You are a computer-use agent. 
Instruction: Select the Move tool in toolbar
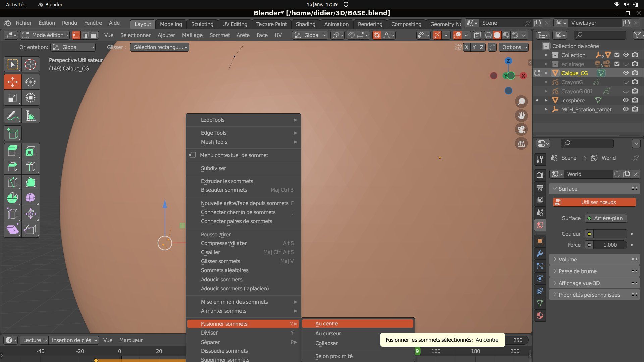[x=13, y=82]
